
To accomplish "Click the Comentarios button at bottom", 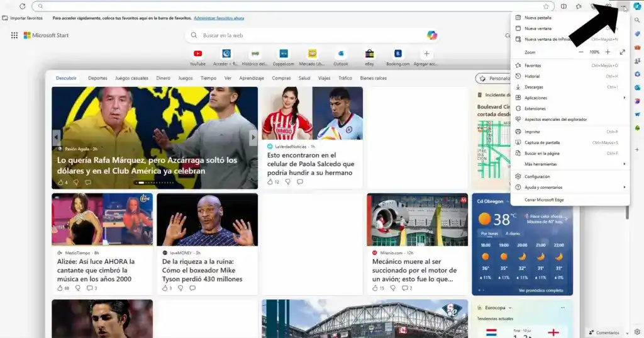I will (604, 332).
